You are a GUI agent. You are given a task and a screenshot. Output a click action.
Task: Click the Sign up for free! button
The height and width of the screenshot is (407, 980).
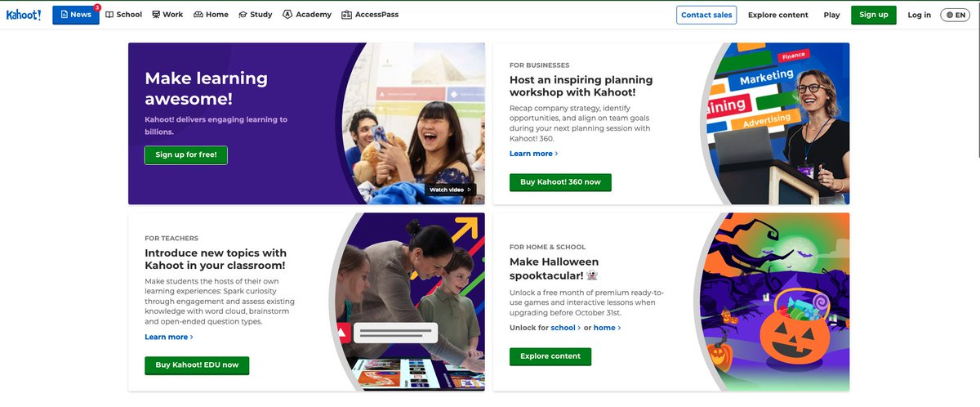tap(186, 154)
